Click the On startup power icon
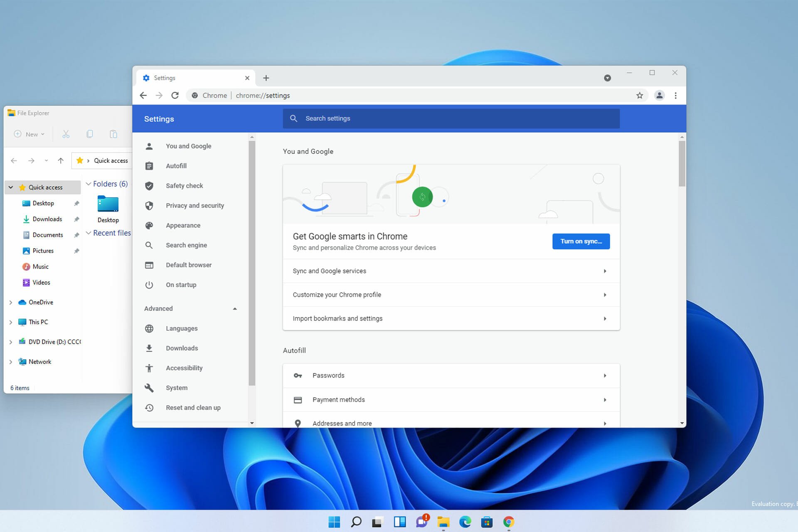 pos(149,284)
